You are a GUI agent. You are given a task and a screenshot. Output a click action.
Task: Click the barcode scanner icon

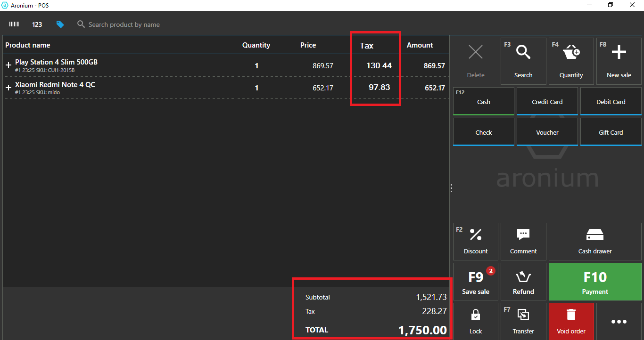(x=14, y=24)
